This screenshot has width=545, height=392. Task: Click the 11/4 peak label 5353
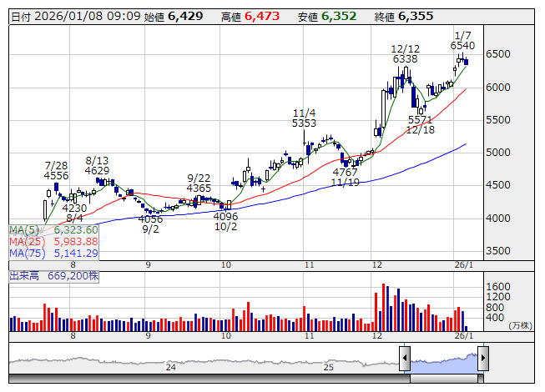(x=304, y=123)
